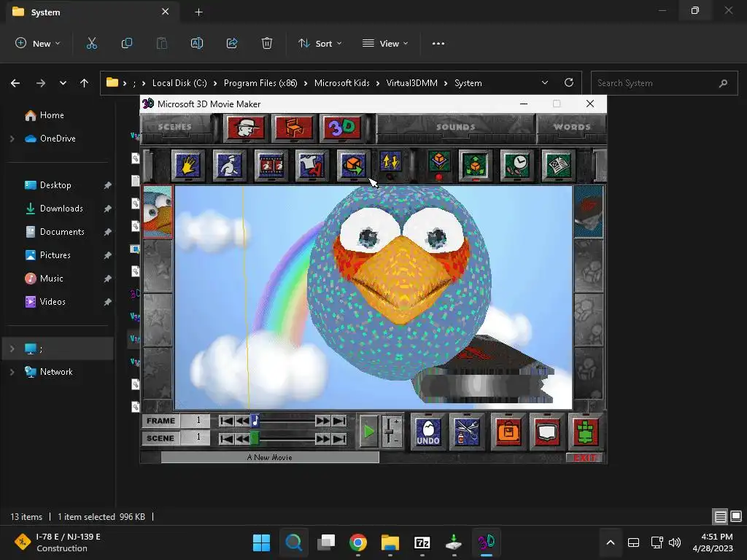
Task: Open the Props browser (chair icon)
Action: 293,128
